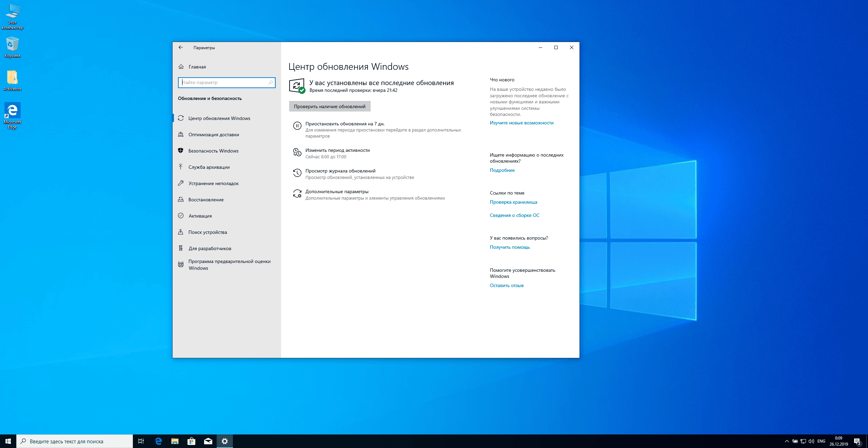The height and width of the screenshot is (448, 868).
Task: Expand hidden system tray icons
Action: (x=787, y=441)
